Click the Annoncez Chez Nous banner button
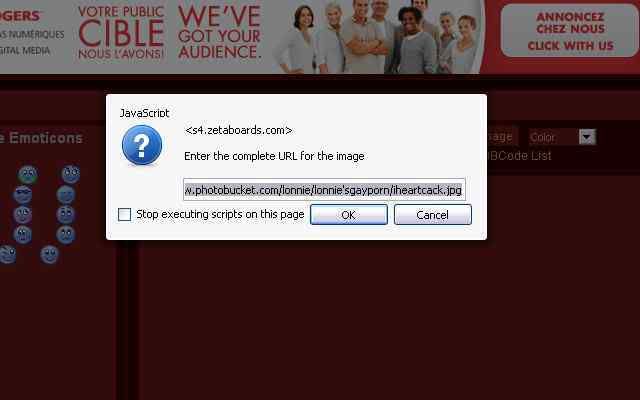This screenshot has width=640, height=400. pyautogui.click(x=570, y=31)
